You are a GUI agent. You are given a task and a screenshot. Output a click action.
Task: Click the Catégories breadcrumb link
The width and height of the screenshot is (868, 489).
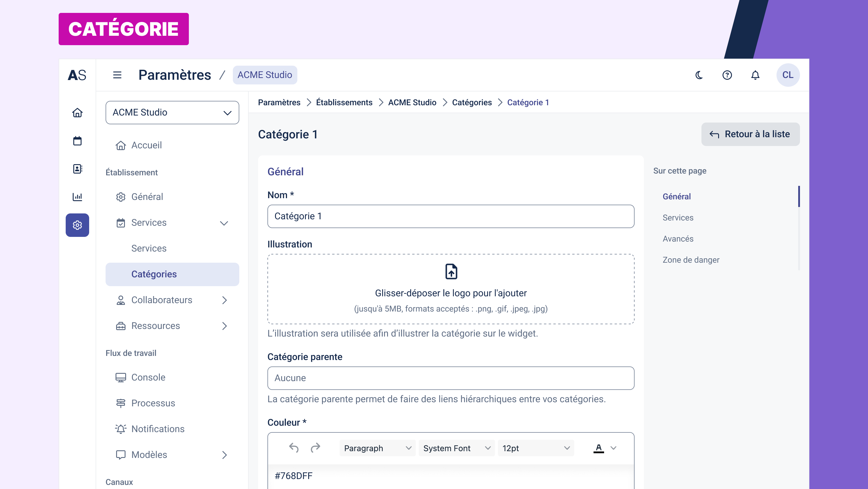472,102
